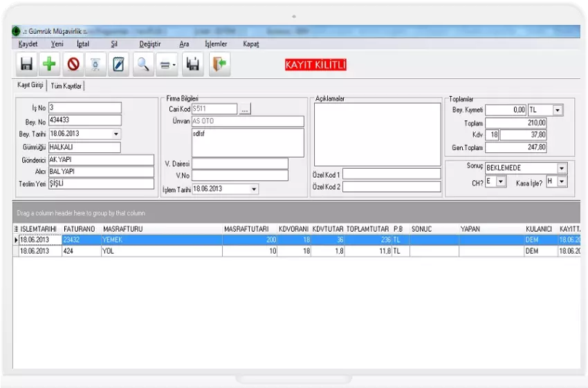The height and width of the screenshot is (388, 588).
Task: Expand the TL currency dropdown
Action: coord(558,110)
